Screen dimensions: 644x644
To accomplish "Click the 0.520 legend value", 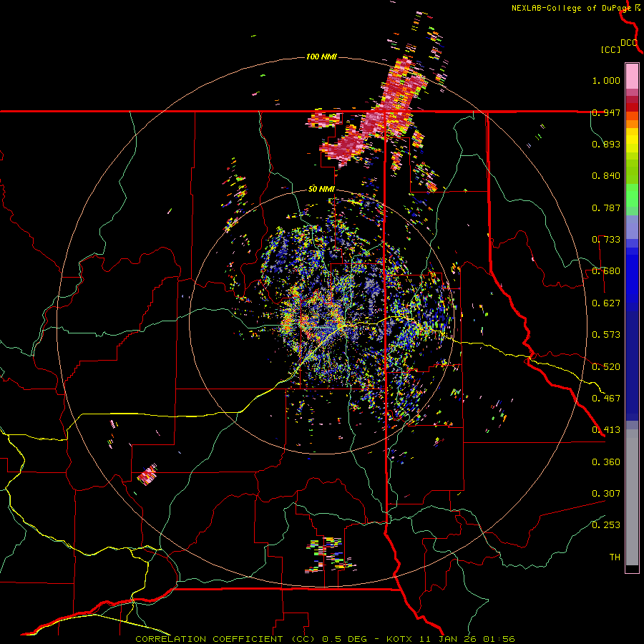I will pos(606,367).
